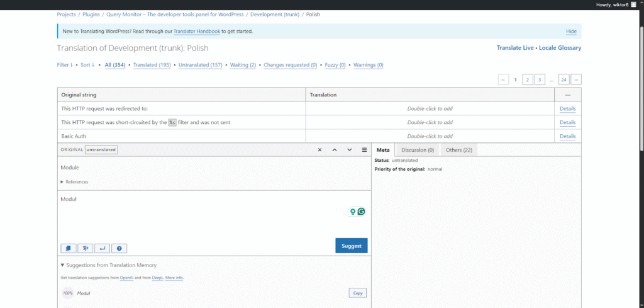This screenshot has height=308, width=644.
Task: Go to previous string with up chevron
Action: pyautogui.click(x=335, y=150)
